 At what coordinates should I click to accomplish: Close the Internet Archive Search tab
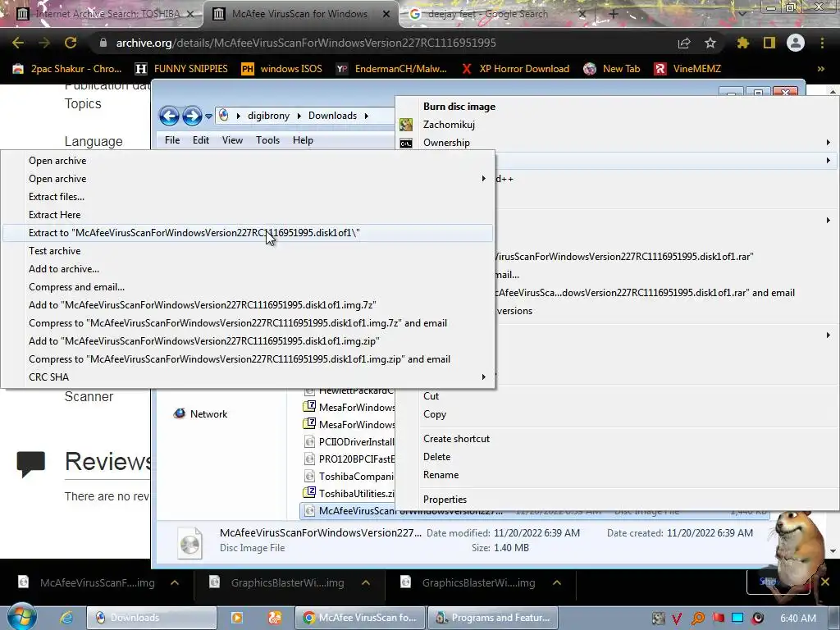click(190, 14)
